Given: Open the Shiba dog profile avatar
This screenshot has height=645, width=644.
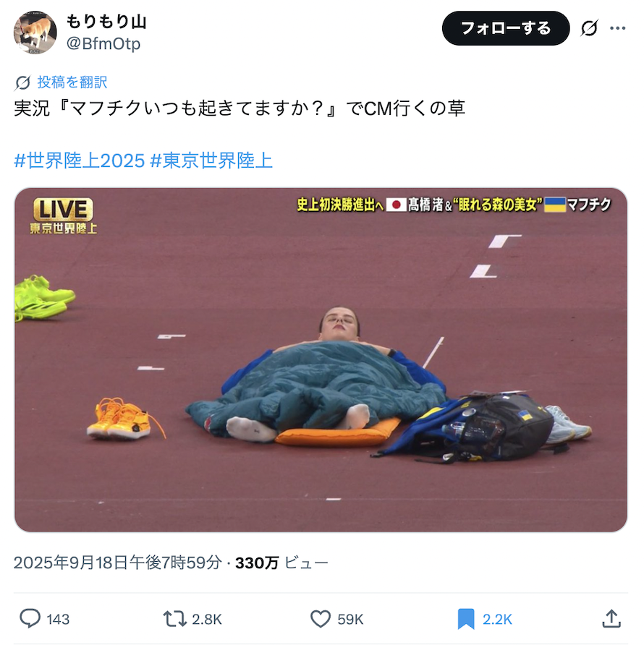Looking at the screenshot, I should click(x=35, y=33).
